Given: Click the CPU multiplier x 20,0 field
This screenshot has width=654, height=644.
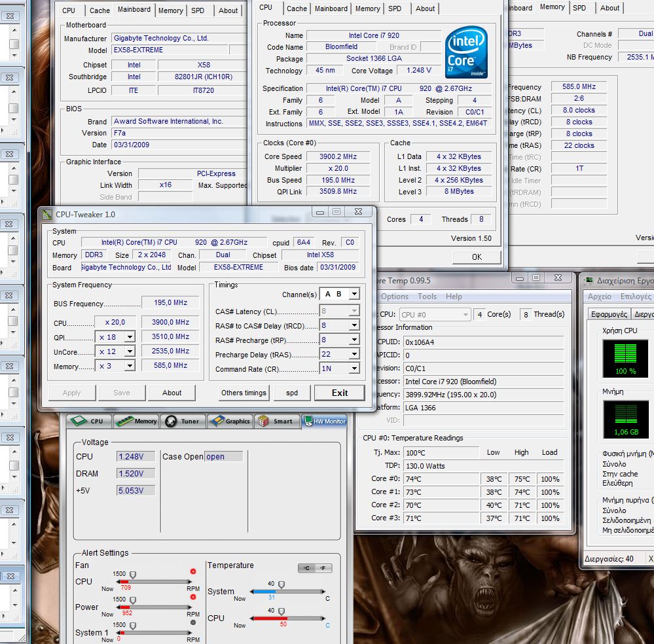Looking at the screenshot, I should [115, 322].
